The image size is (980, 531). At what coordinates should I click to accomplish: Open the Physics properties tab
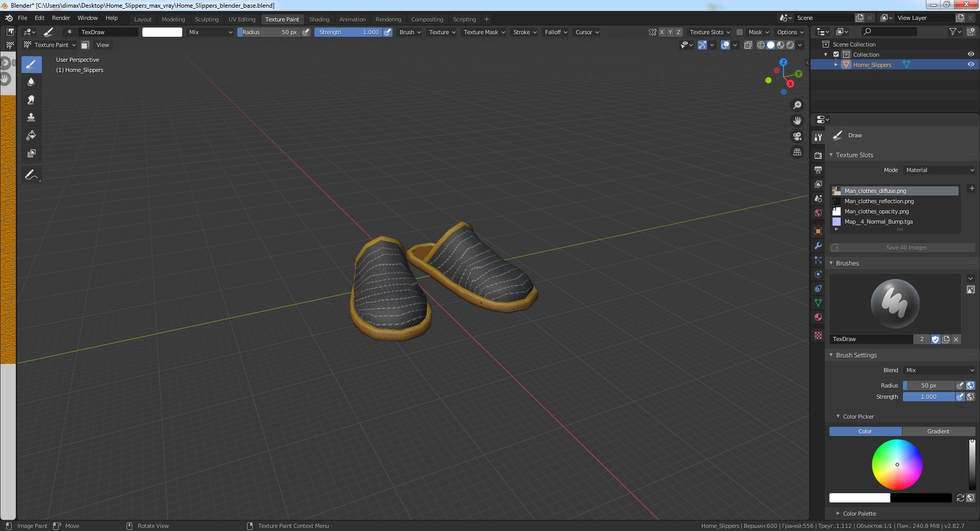[818, 274]
